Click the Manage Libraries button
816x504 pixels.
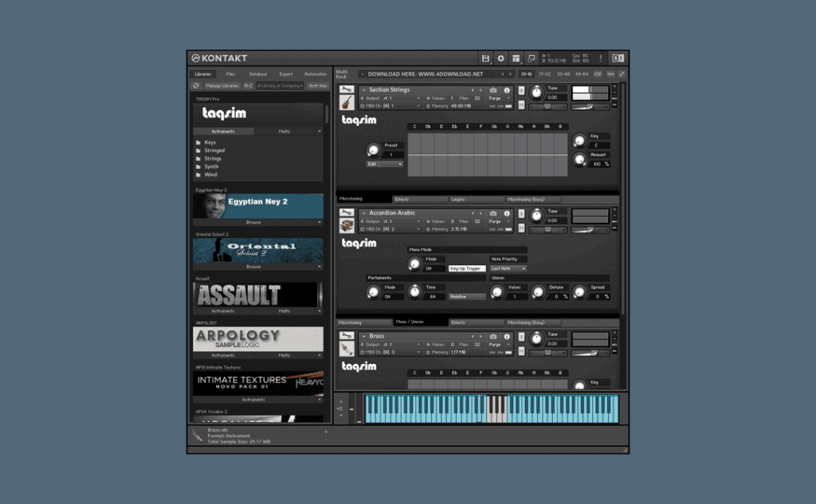[x=222, y=86]
